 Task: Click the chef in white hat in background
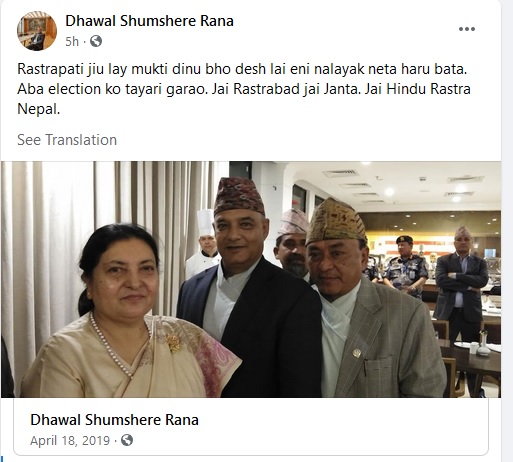coord(203,247)
